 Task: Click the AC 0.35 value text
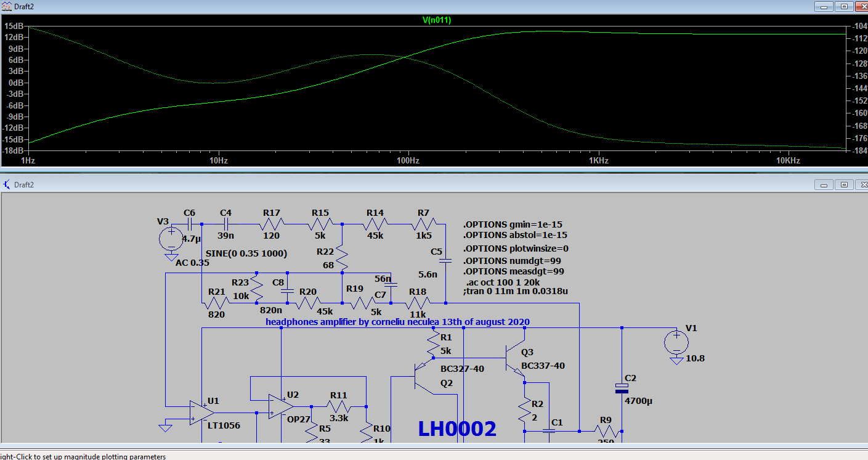coord(192,263)
